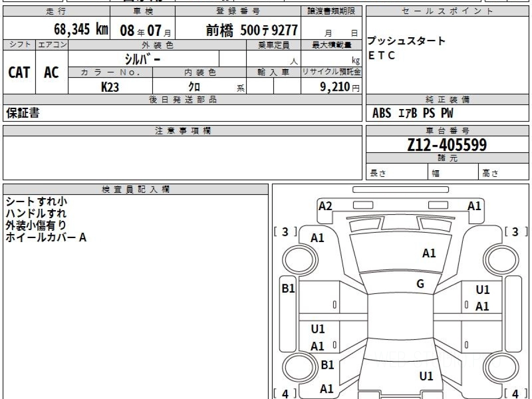This screenshot has height=399, width=532.
Task: Select the color number K23 cell
Action: point(110,87)
